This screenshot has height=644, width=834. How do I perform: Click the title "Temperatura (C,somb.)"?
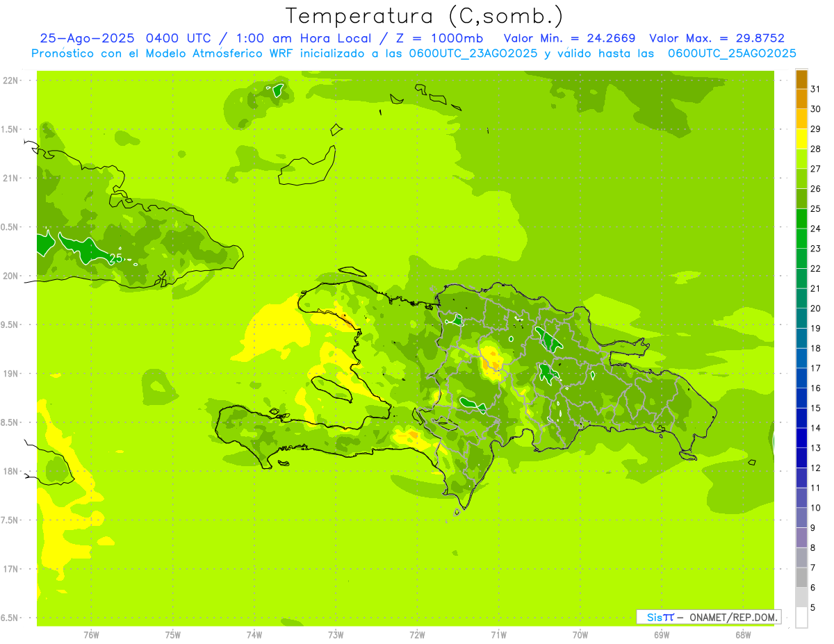424,17
